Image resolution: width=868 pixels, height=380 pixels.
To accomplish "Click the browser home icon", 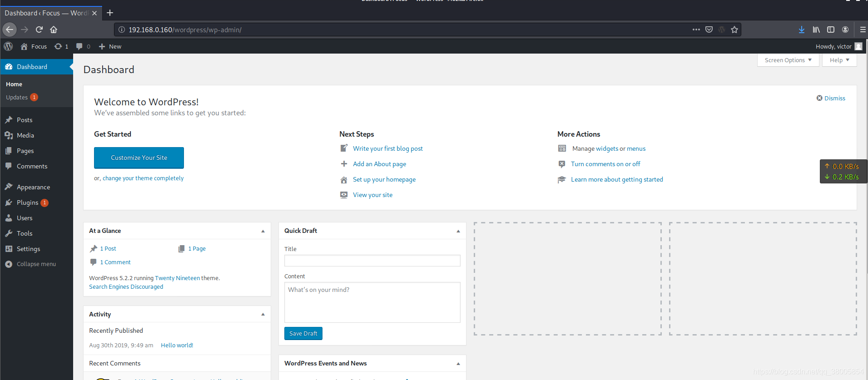I will pos(54,30).
